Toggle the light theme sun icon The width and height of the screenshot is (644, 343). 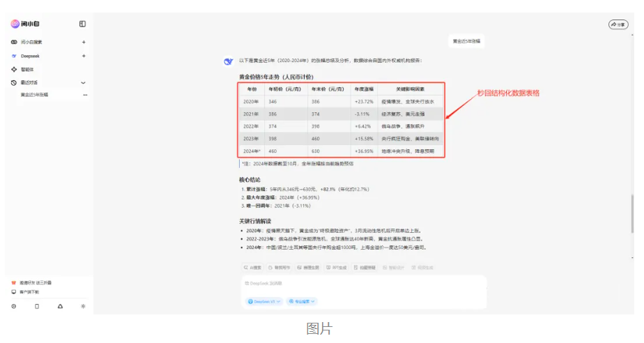[84, 307]
